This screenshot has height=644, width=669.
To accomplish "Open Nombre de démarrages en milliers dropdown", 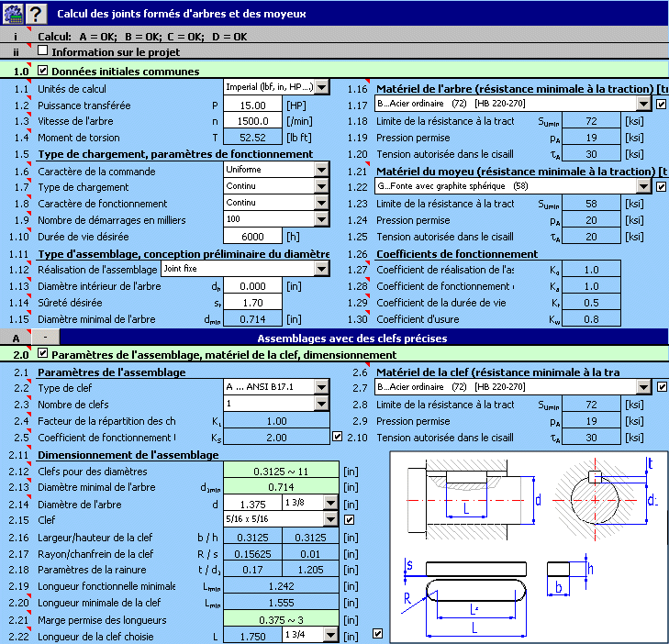I will (x=322, y=219).
